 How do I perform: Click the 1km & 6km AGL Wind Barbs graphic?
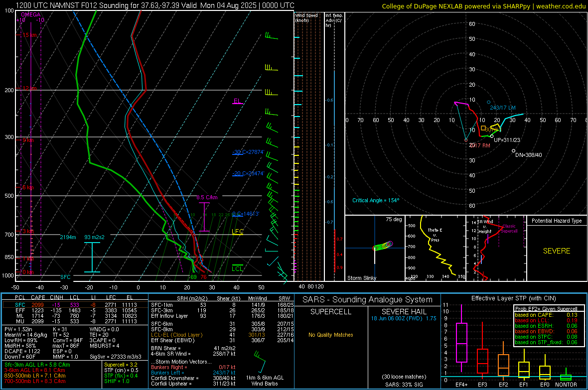pos(260,362)
